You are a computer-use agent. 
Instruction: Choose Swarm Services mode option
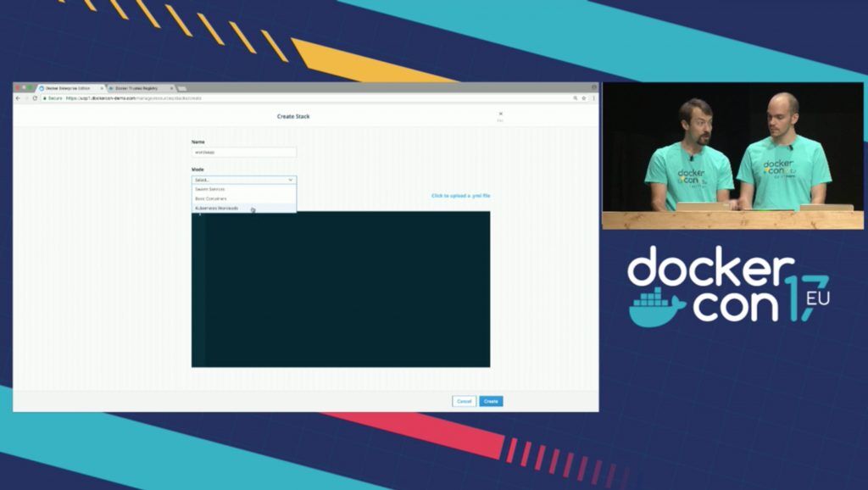tap(244, 189)
